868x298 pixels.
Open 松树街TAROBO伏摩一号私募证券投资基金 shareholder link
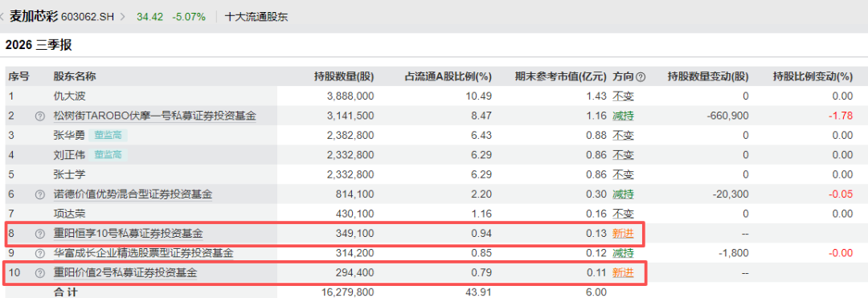(155, 116)
